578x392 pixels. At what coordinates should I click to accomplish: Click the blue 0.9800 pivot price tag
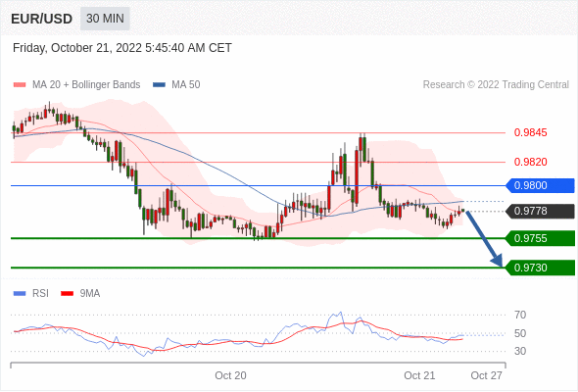539,185
